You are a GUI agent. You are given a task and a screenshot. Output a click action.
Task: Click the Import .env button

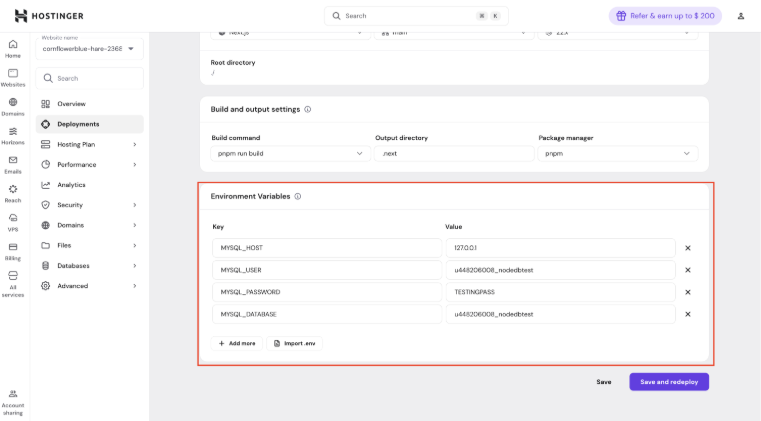294,343
